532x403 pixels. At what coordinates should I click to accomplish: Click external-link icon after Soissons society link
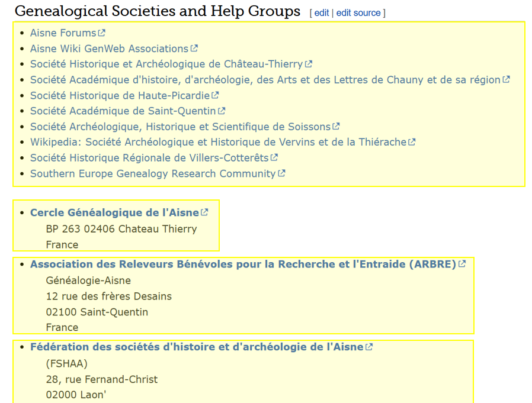pyautogui.click(x=336, y=126)
